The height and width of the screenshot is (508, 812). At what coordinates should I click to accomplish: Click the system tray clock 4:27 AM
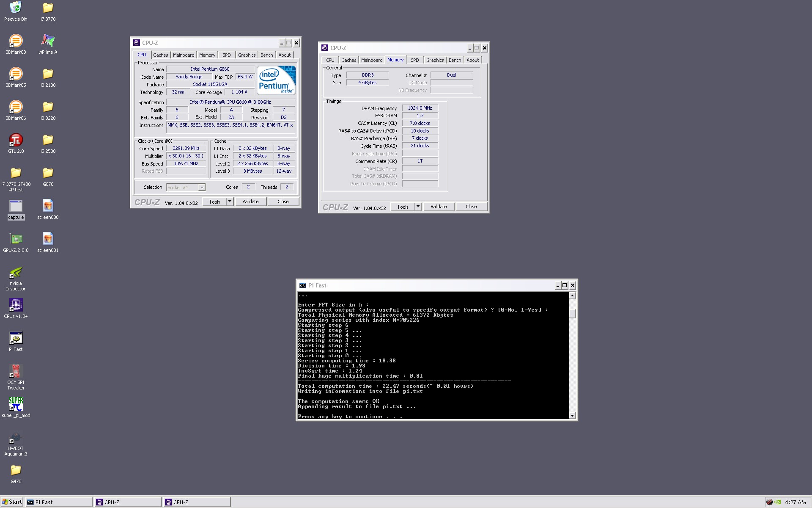[x=795, y=502]
